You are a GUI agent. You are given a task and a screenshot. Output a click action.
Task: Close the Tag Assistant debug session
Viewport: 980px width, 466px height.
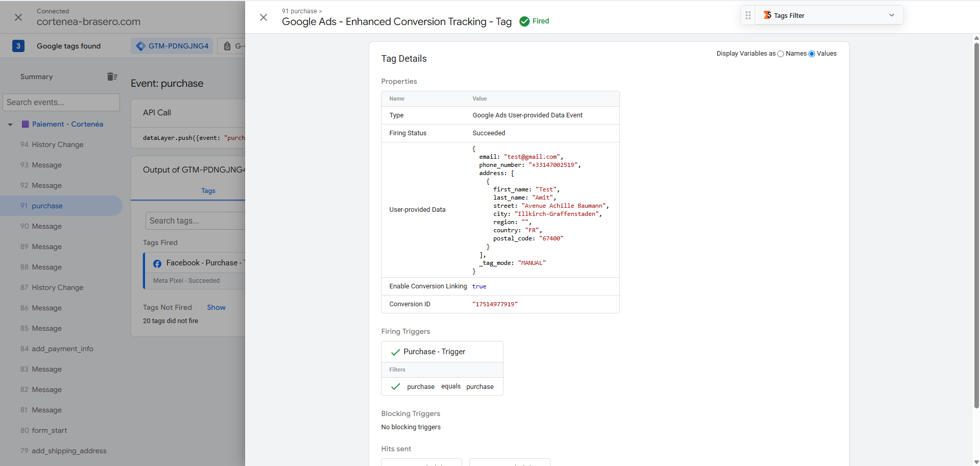tap(18, 17)
